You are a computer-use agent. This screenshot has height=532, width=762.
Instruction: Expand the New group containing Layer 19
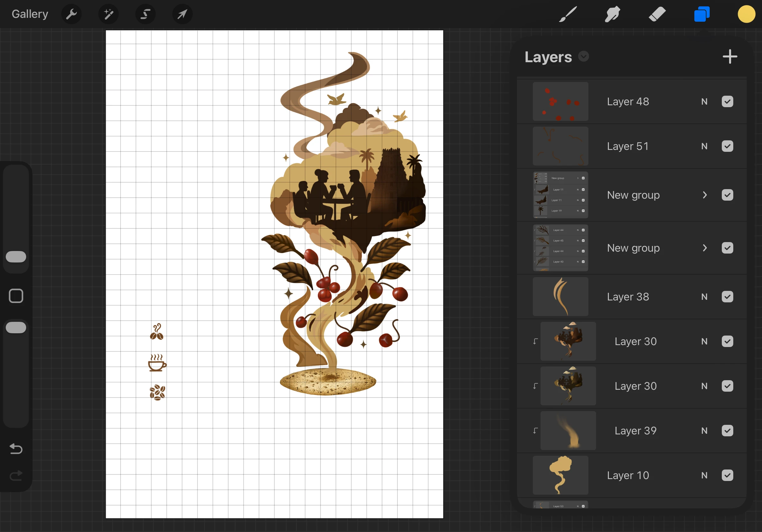click(705, 195)
